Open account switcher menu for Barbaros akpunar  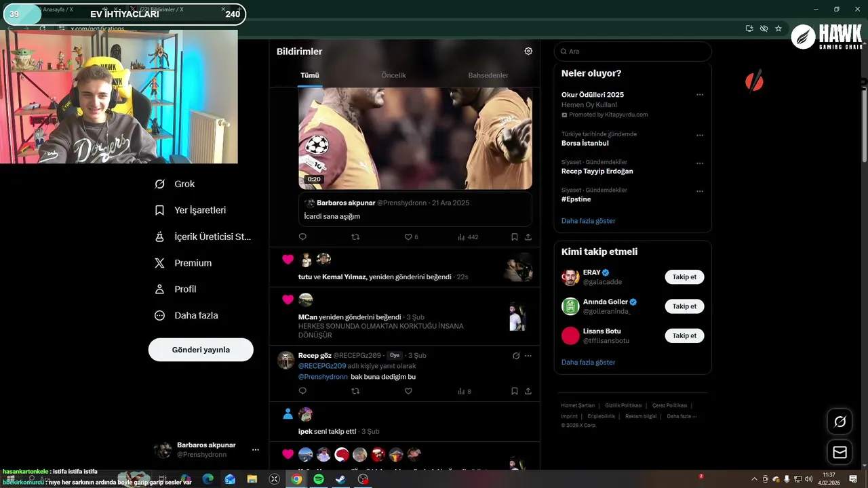point(255,449)
